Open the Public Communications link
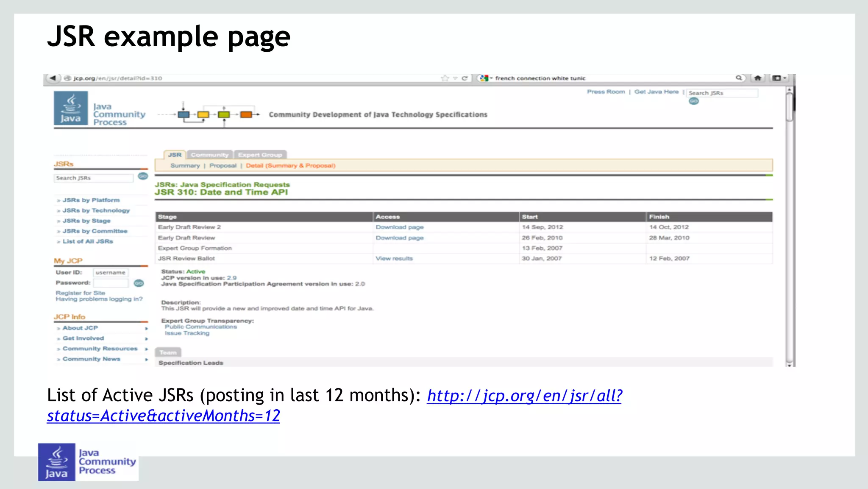 point(201,327)
